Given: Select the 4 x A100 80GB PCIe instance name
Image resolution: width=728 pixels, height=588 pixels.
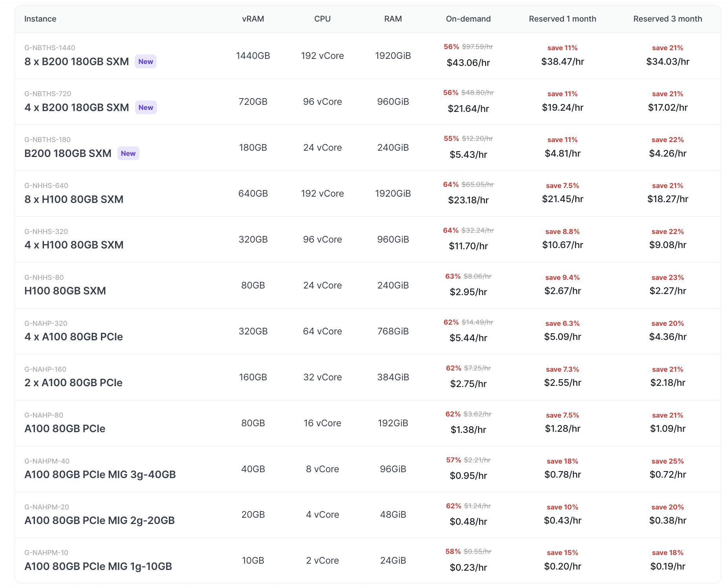Looking at the screenshot, I should [x=73, y=337].
